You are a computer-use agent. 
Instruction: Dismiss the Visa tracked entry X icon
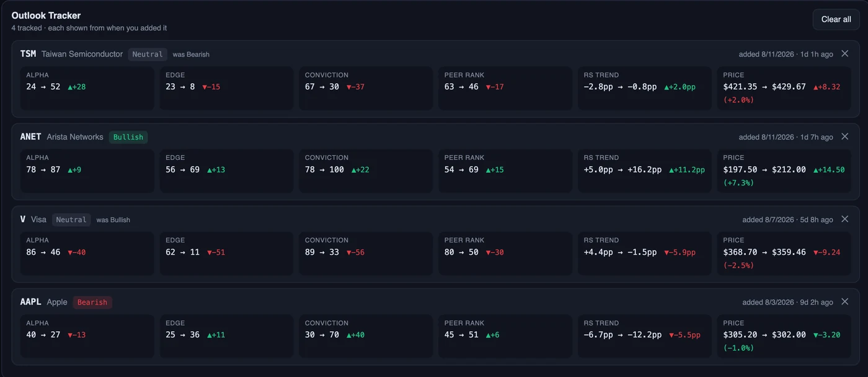844,219
